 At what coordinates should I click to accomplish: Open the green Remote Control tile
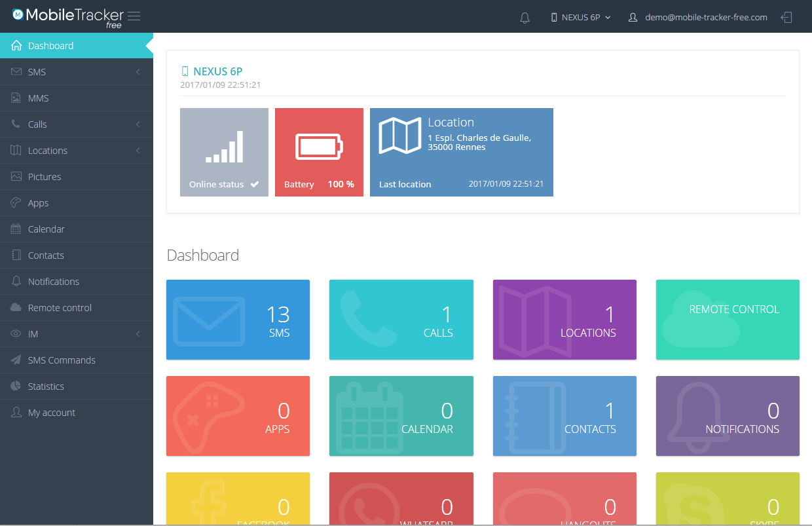[x=728, y=320]
